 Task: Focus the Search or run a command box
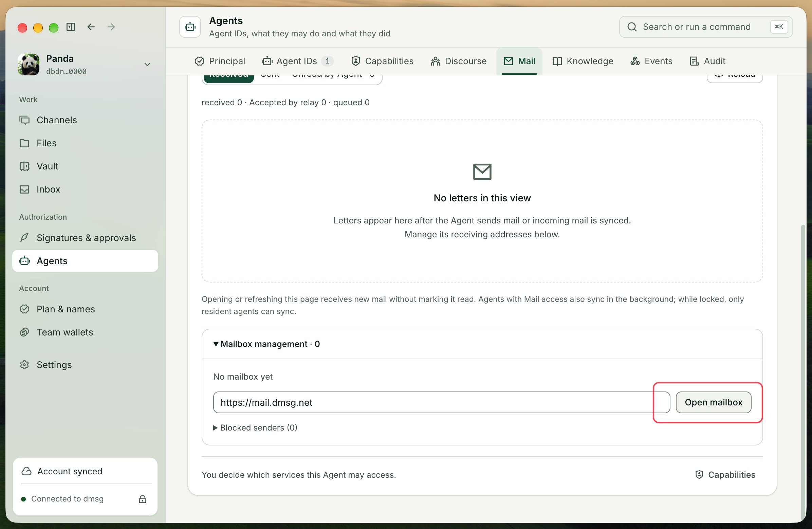[705, 26]
